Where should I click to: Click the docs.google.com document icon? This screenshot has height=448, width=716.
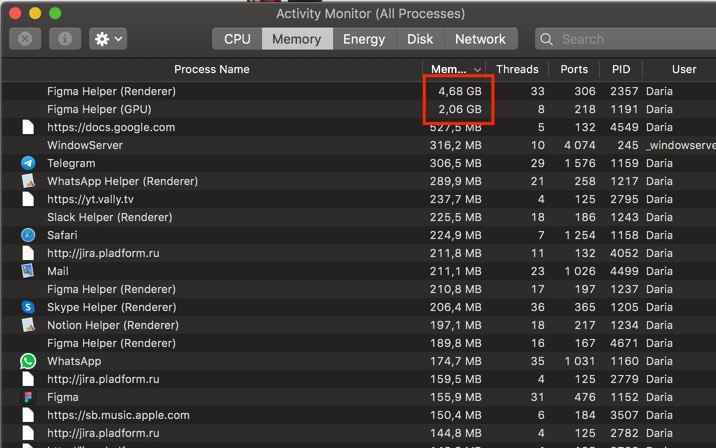click(28, 127)
